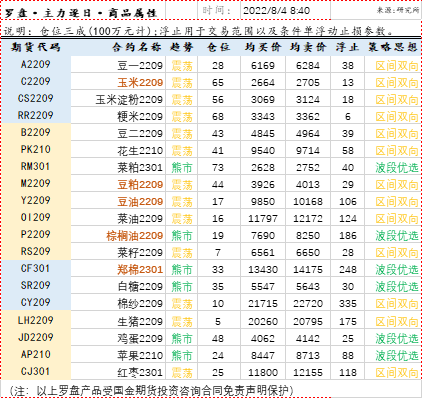Image resolution: width=422 pixels, height=398 pixels.
Task: Click the 合约名称 column header
Action: [137, 47]
